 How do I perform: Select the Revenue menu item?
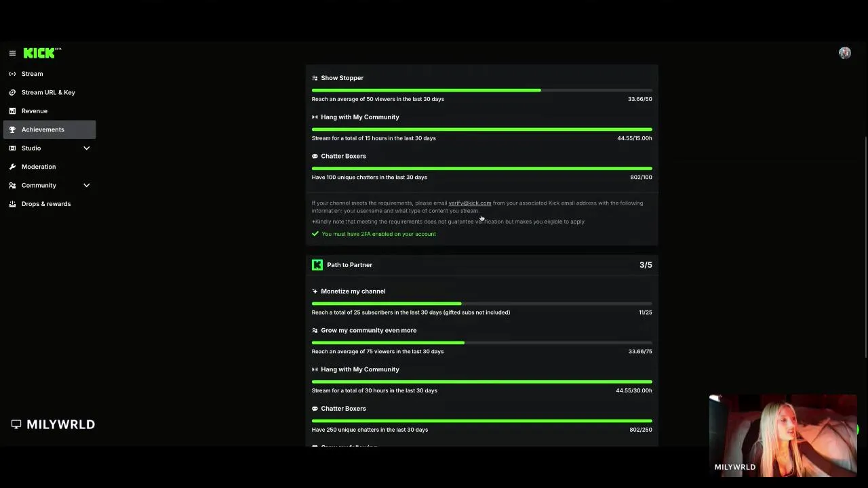(35, 111)
